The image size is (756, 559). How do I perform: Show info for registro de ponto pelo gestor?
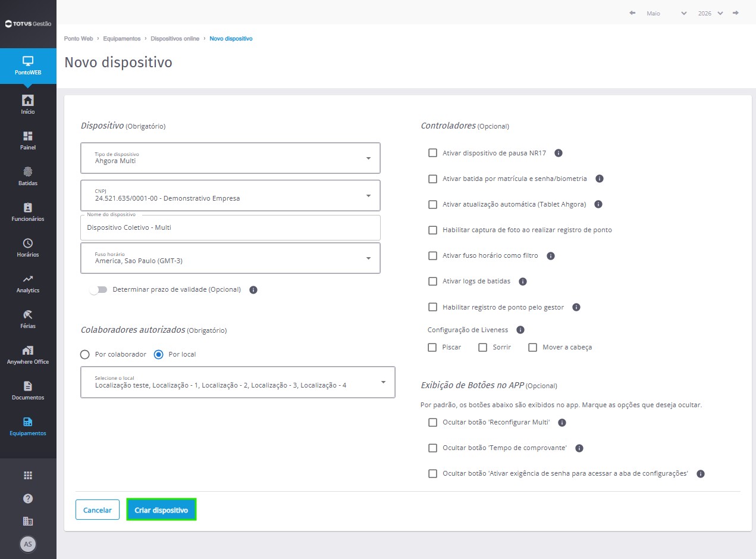coord(576,307)
